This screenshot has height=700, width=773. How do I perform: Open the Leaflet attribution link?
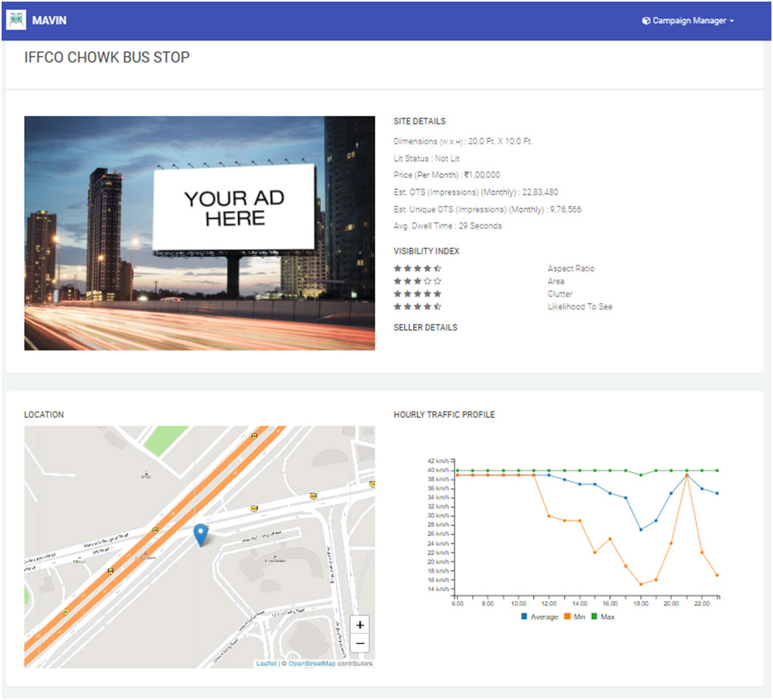click(x=266, y=664)
